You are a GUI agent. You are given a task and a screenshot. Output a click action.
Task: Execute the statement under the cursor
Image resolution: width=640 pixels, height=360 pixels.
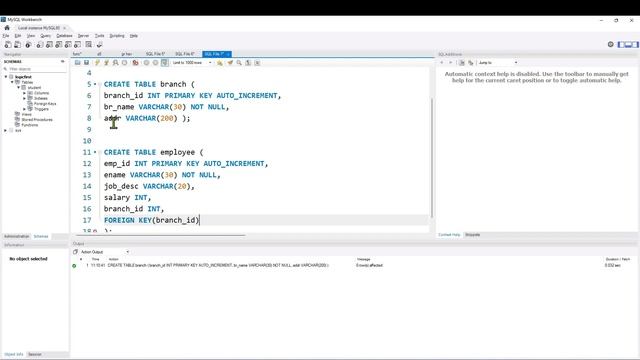[107, 63]
